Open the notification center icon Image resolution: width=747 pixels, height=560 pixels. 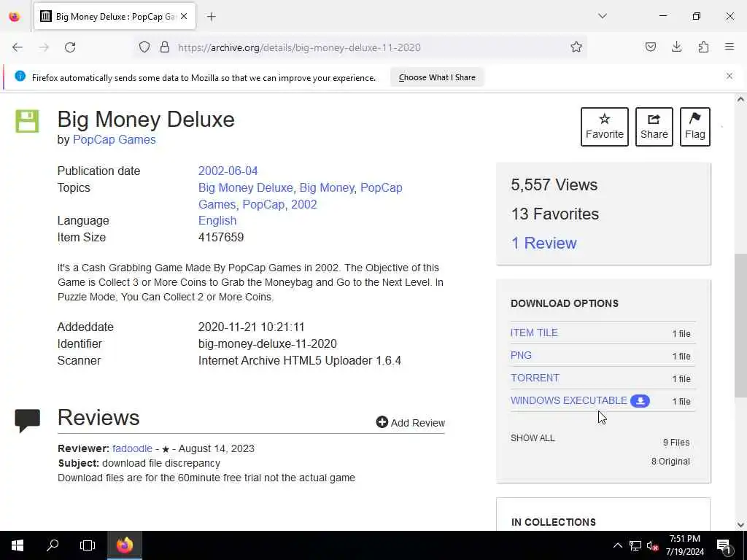tap(724, 545)
